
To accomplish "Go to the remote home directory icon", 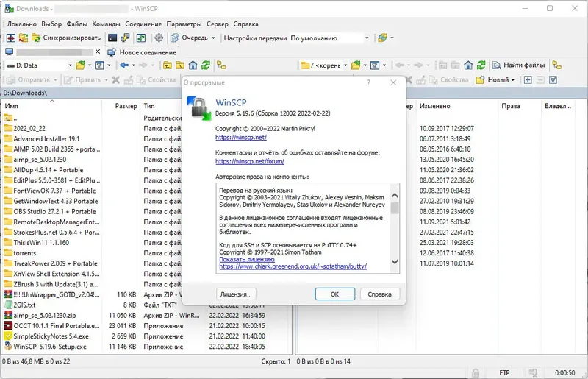I will pyautogui.click(x=468, y=65).
